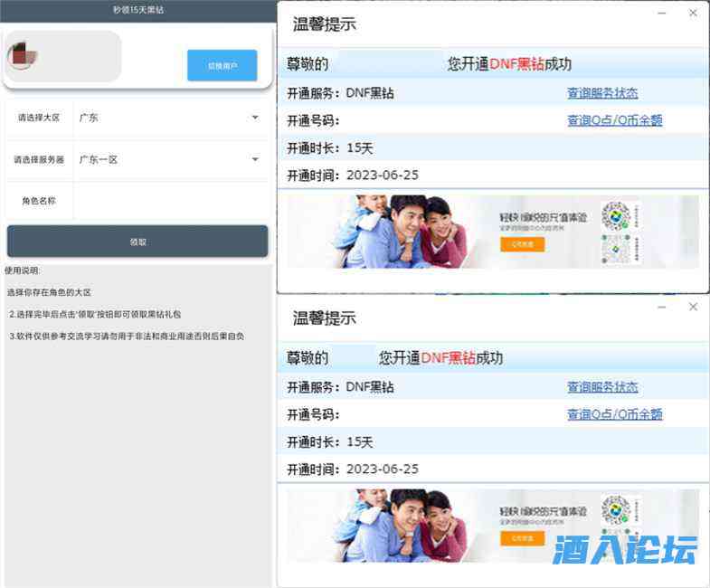Click family photo in top dialog banner
The width and height of the screenshot is (710, 588).
[402, 232]
